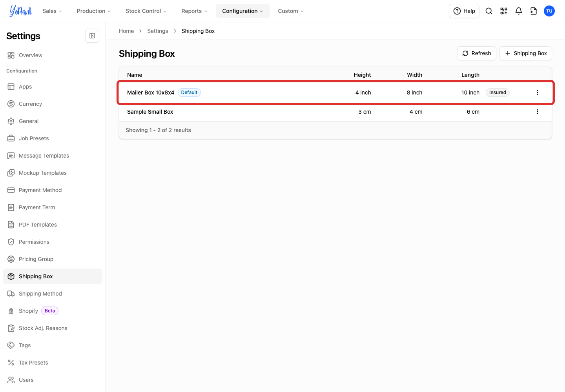Open Payment Method settings
565x392 pixels.
(x=53, y=190)
